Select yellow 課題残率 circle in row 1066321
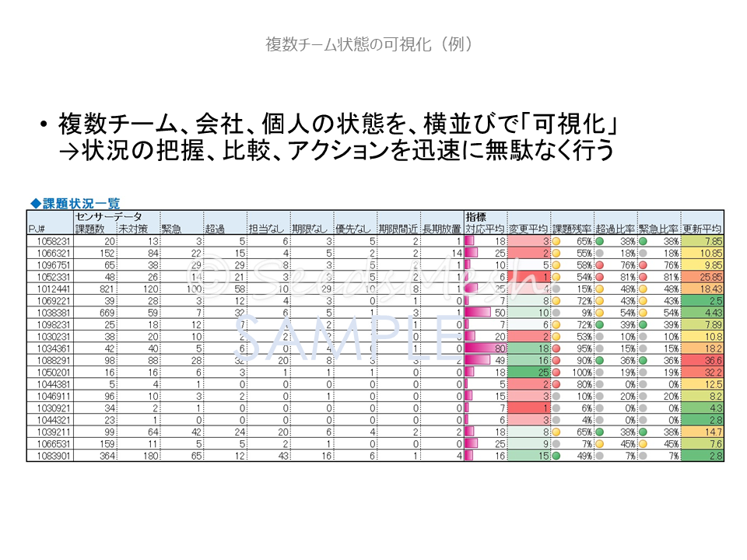 tap(556, 254)
